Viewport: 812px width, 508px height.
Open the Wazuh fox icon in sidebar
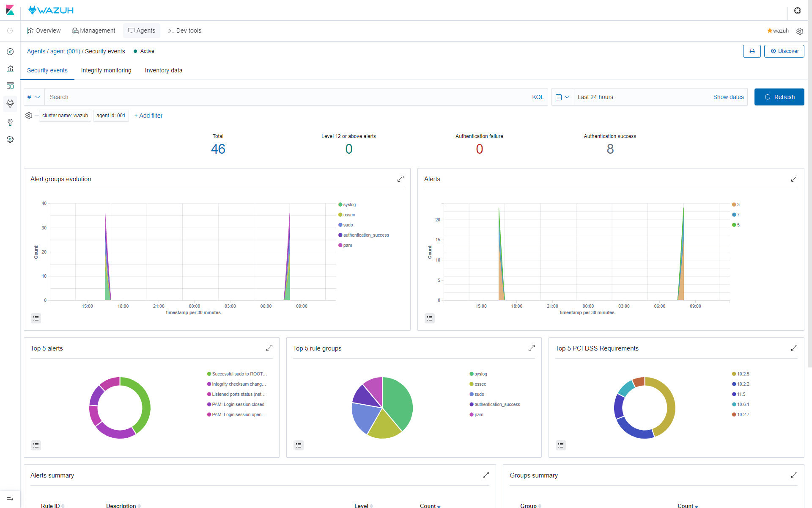(10, 104)
